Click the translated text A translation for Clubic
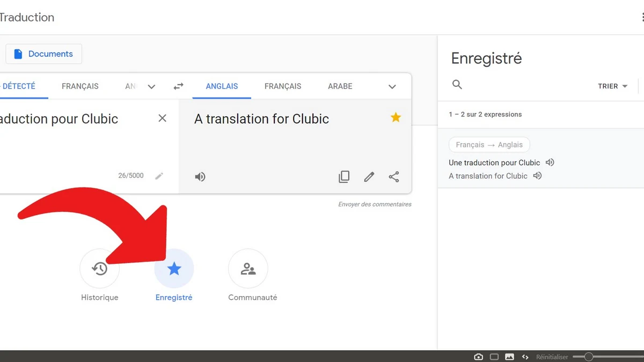Screen dimensions: 644x362 click(x=261, y=119)
